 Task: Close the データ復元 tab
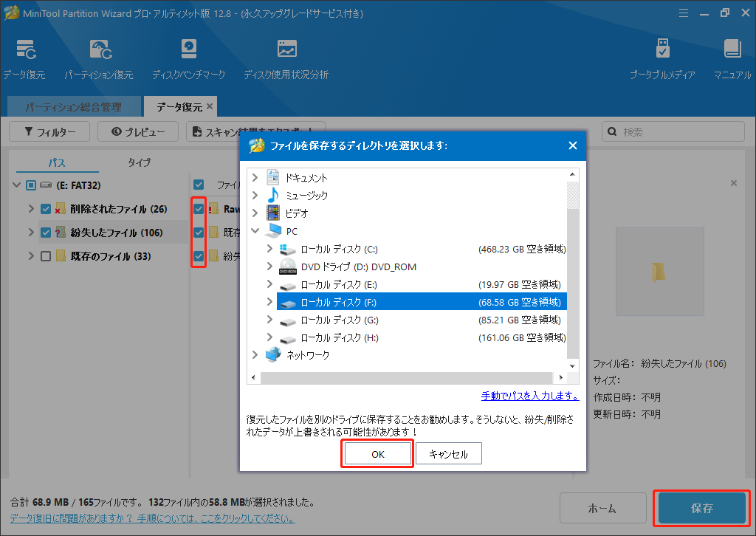point(210,106)
